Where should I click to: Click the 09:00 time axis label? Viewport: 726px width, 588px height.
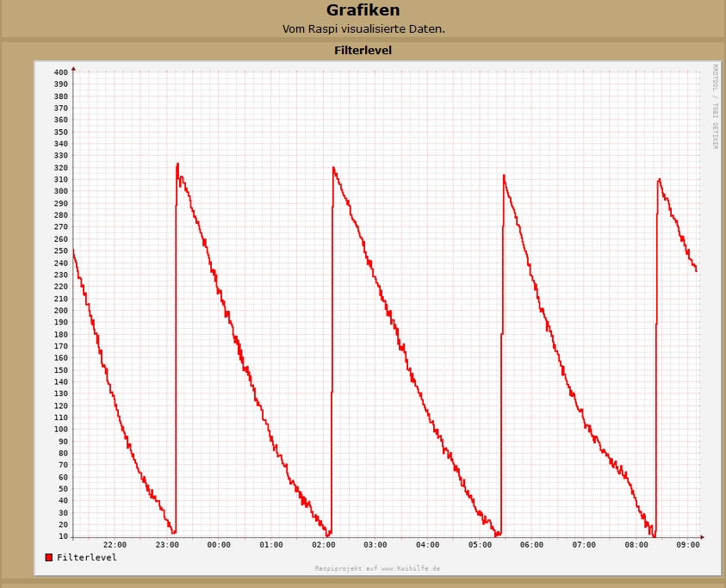(688, 545)
